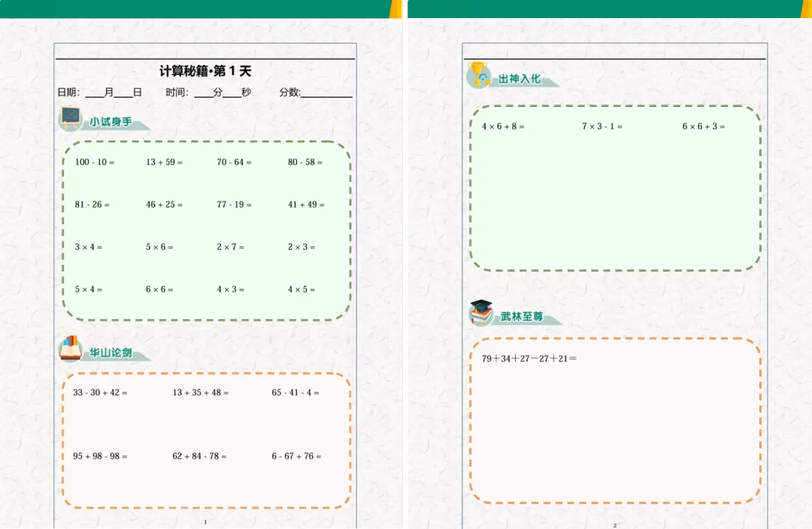Click the problem 4 × 5 =

(301, 290)
